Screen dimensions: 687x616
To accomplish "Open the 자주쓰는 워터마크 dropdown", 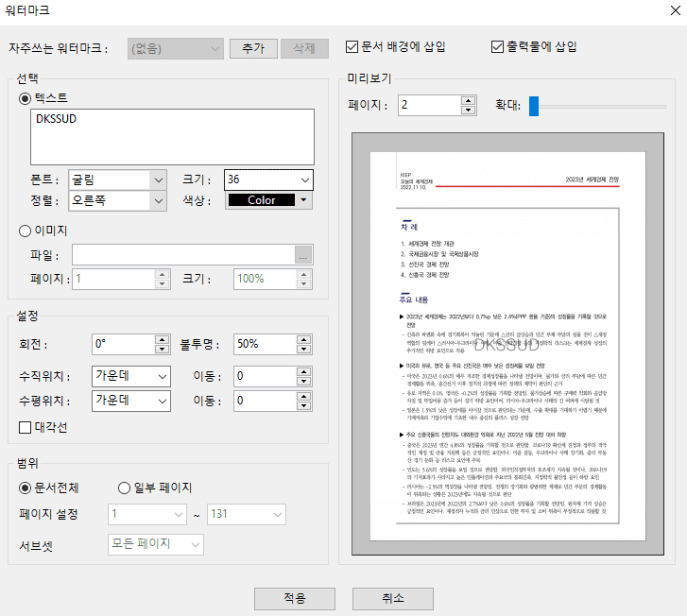I will [175, 48].
